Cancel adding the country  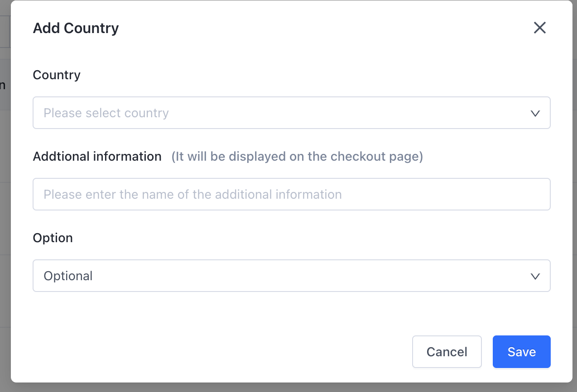(x=447, y=352)
